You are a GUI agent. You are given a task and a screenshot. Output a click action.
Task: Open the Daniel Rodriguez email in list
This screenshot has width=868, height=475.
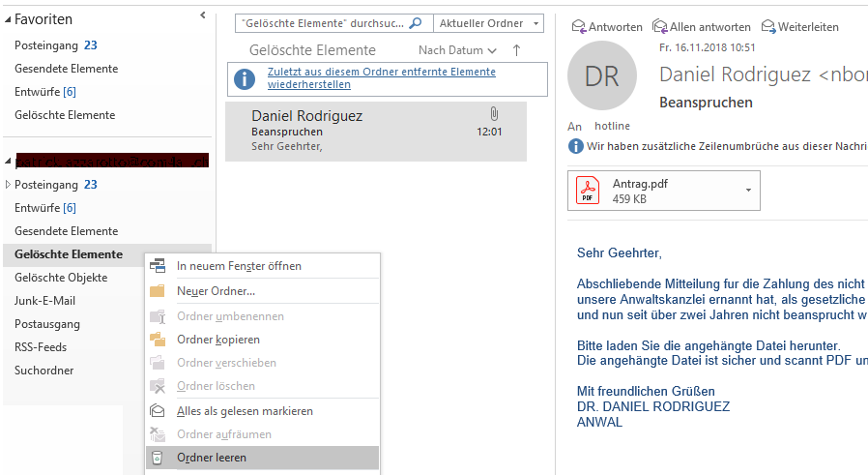point(375,131)
